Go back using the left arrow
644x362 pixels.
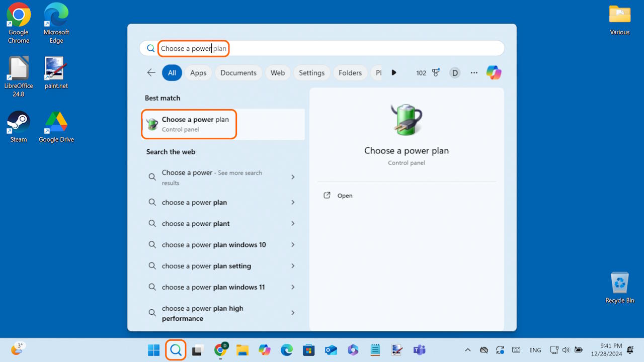151,72
